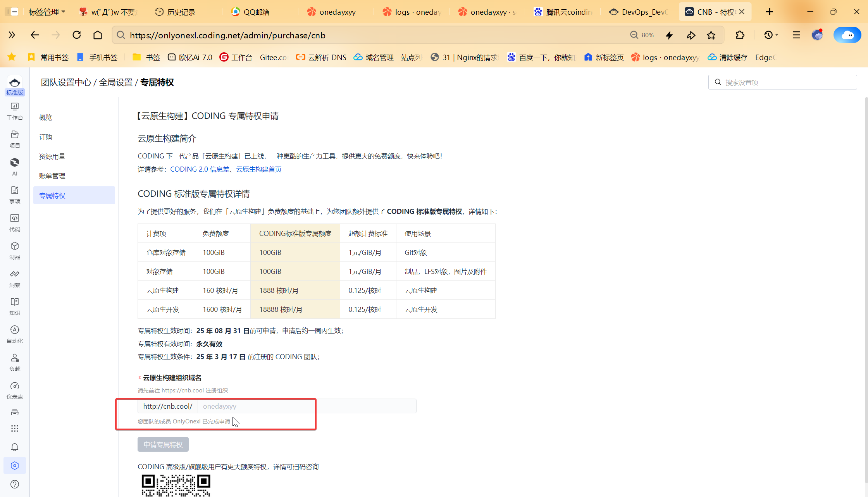Open the 百度一下 bookmark

pyautogui.click(x=541, y=57)
